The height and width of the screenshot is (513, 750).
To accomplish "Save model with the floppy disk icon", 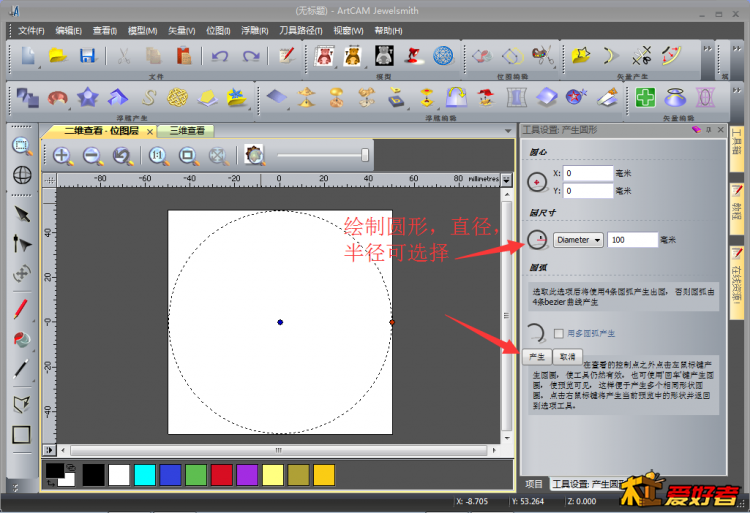I will (88, 56).
